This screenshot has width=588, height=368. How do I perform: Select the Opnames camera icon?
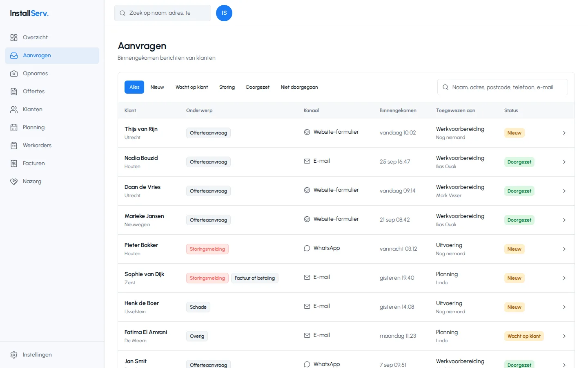(x=14, y=74)
